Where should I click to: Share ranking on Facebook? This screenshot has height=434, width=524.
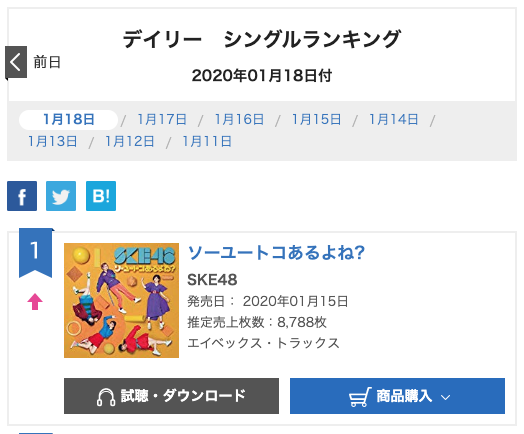click(22, 196)
